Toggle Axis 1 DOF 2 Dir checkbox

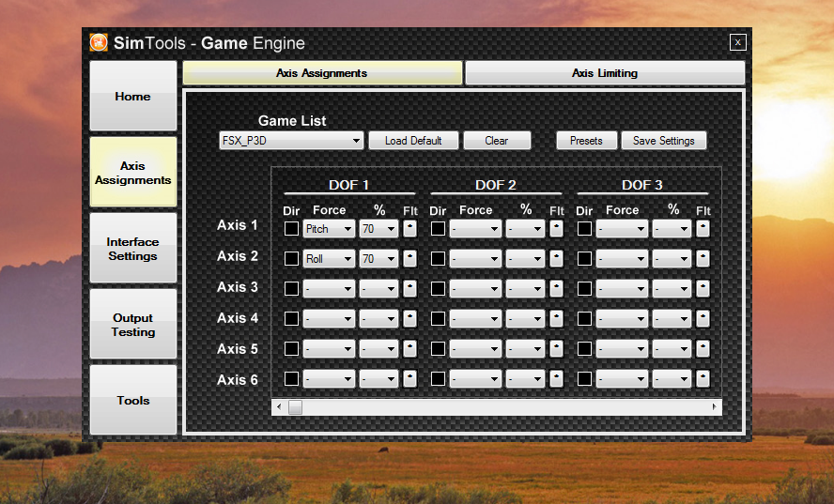[x=438, y=229]
